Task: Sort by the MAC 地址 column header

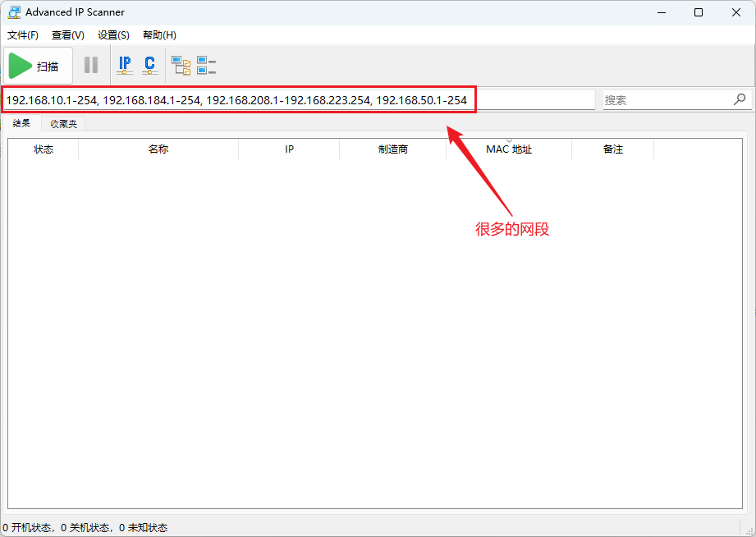Action: point(509,149)
